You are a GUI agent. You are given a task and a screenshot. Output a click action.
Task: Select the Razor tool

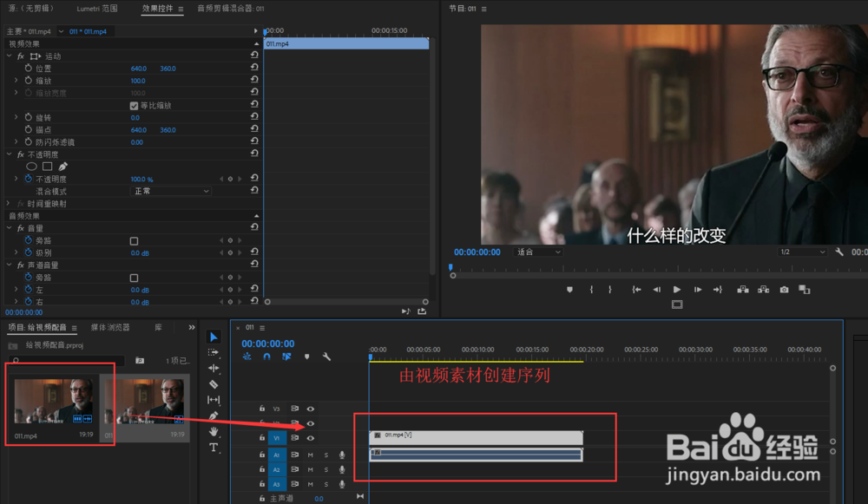click(214, 384)
